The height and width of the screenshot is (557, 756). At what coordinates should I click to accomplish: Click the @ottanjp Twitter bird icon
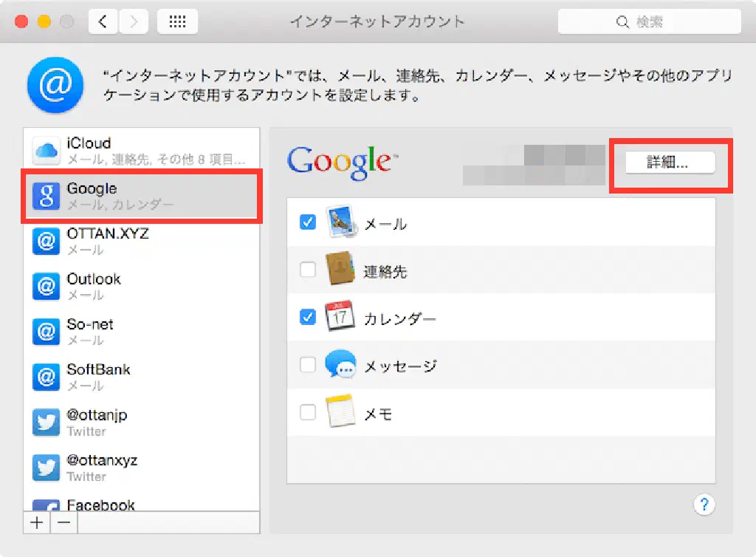[x=45, y=423]
